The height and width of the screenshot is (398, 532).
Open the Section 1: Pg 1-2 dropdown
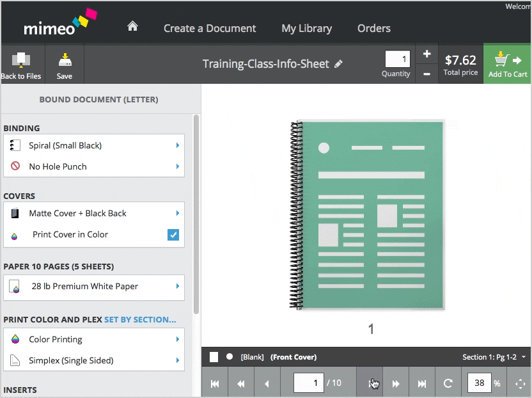(x=494, y=357)
